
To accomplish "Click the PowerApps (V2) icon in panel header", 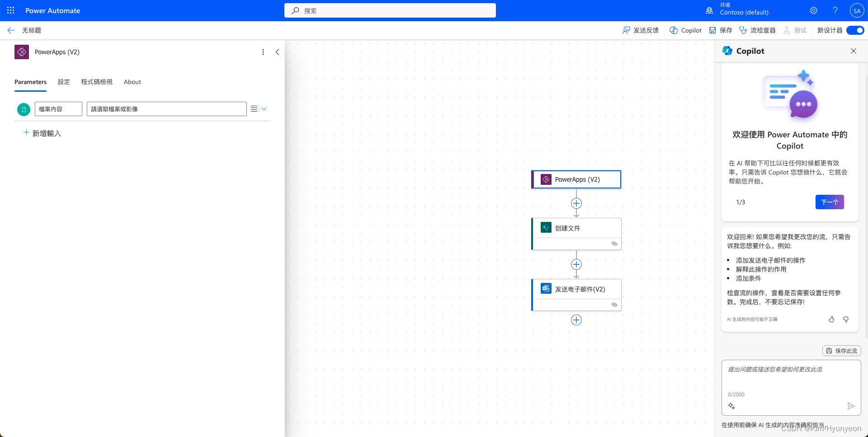I will click(x=22, y=52).
